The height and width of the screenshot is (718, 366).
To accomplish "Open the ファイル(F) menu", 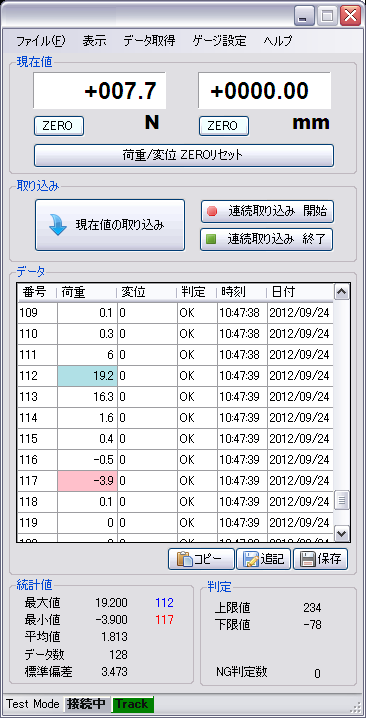I will [x=41, y=41].
